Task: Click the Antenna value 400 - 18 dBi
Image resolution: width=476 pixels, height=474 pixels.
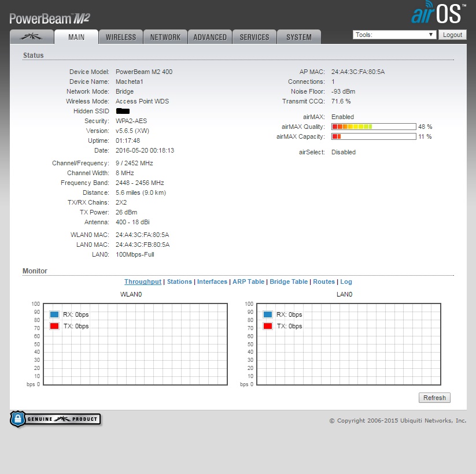Action: pyautogui.click(x=132, y=222)
